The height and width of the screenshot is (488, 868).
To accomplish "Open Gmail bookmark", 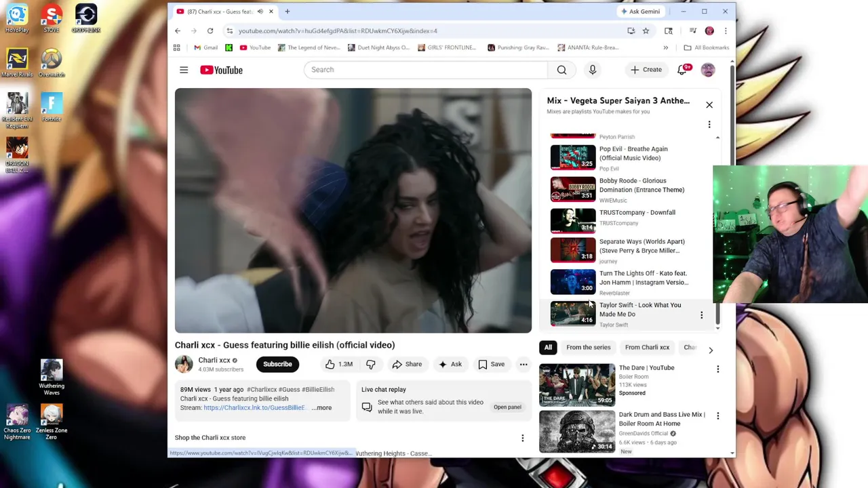I will click(205, 47).
